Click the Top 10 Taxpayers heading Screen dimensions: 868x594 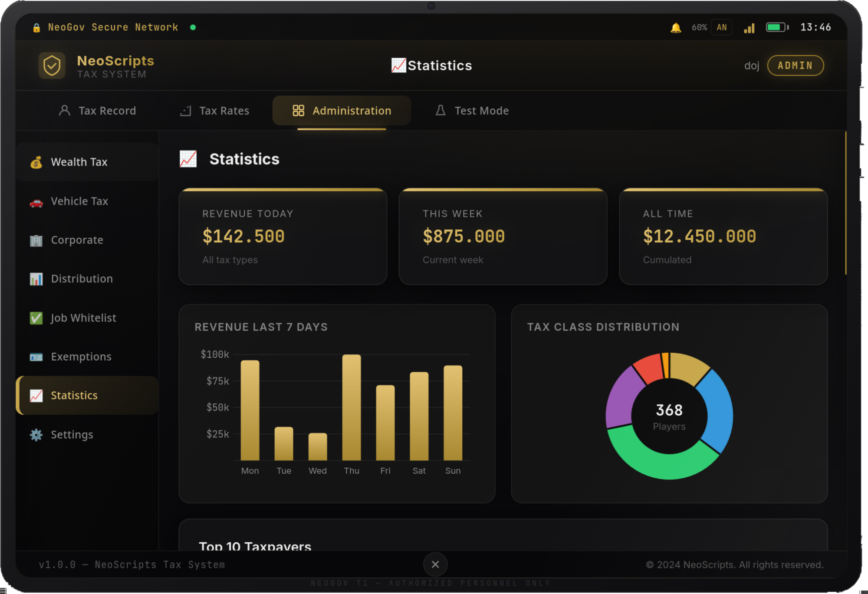tap(255, 546)
